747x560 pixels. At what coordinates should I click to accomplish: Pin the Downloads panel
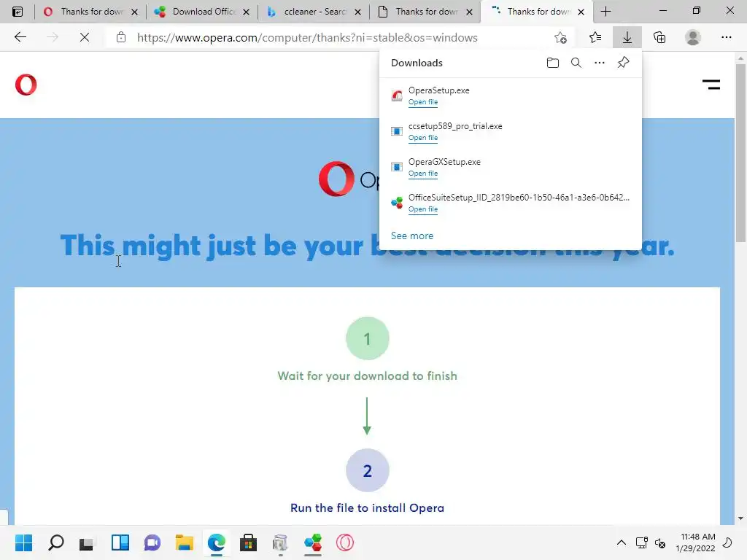(x=623, y=63)
